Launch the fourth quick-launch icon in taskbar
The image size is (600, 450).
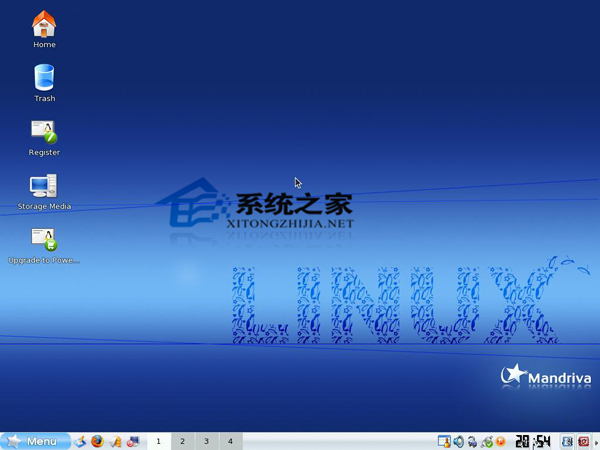pos(132,441)
